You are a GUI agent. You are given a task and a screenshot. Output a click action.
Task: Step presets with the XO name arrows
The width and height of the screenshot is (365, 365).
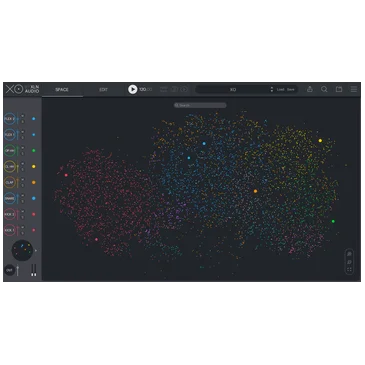(272, 89)
